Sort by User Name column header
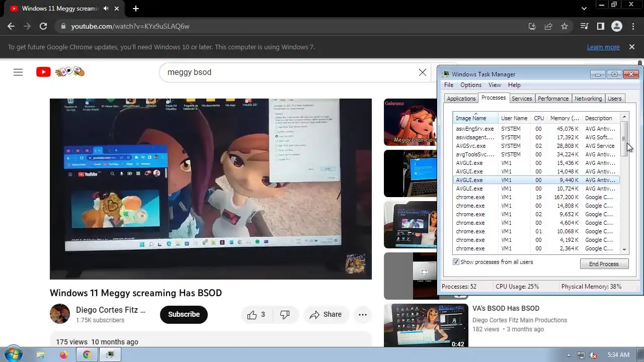644x362 pixels. (515, 118)
